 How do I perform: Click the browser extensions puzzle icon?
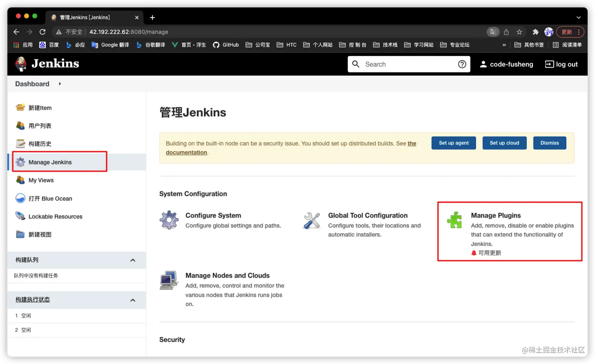point(535,32)
